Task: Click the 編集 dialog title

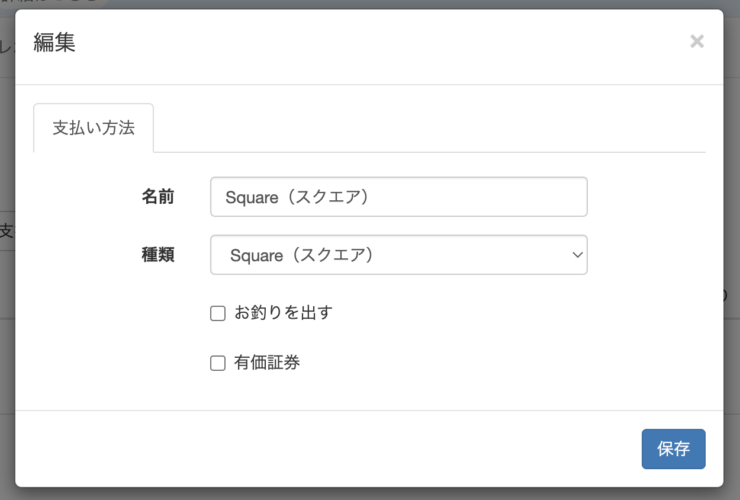Action: click(54, 42)
